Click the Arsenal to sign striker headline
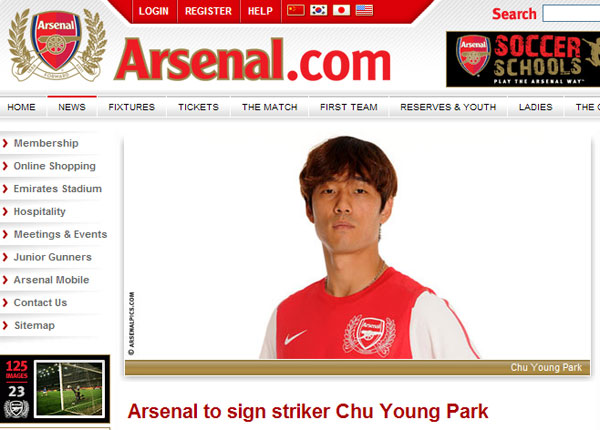600x430 pixels. [x=308, y=412]
